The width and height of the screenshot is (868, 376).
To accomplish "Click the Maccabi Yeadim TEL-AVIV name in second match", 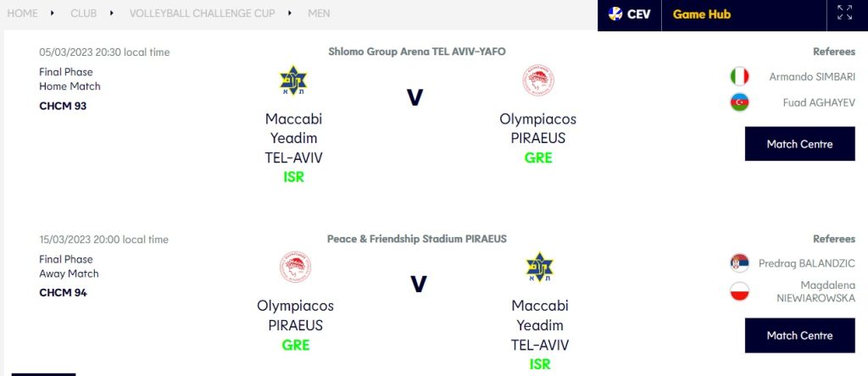I will click(540, 325).
